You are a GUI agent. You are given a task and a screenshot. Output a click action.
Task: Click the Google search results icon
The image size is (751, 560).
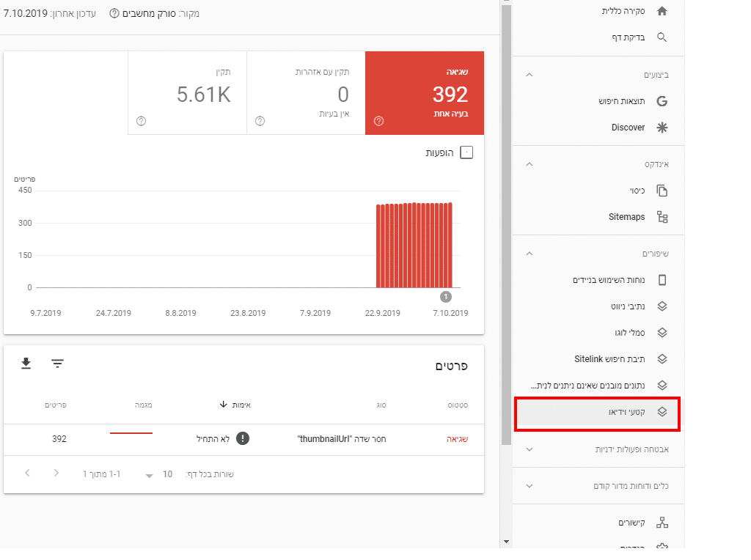coord(662,101)
